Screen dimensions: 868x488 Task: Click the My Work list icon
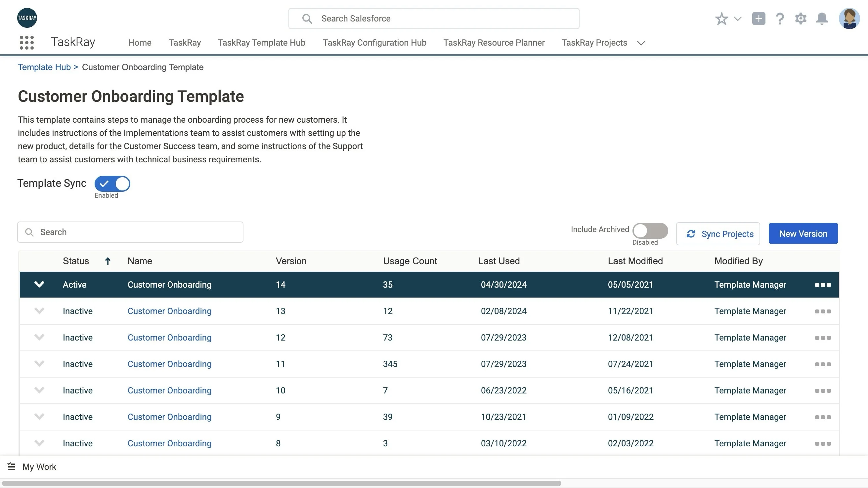(12, 467)
